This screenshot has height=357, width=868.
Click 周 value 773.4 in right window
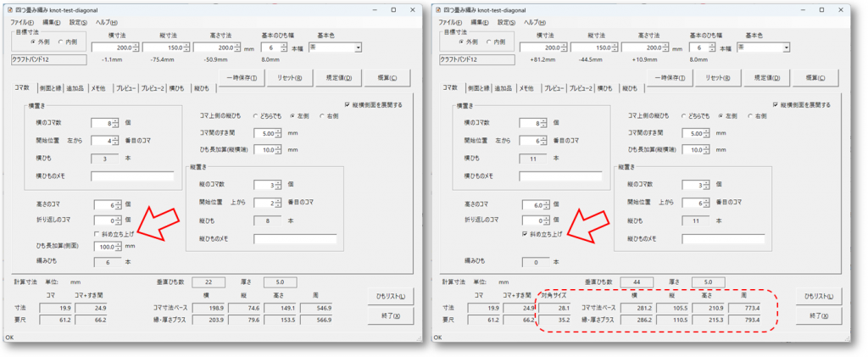[x=744, y=308]
